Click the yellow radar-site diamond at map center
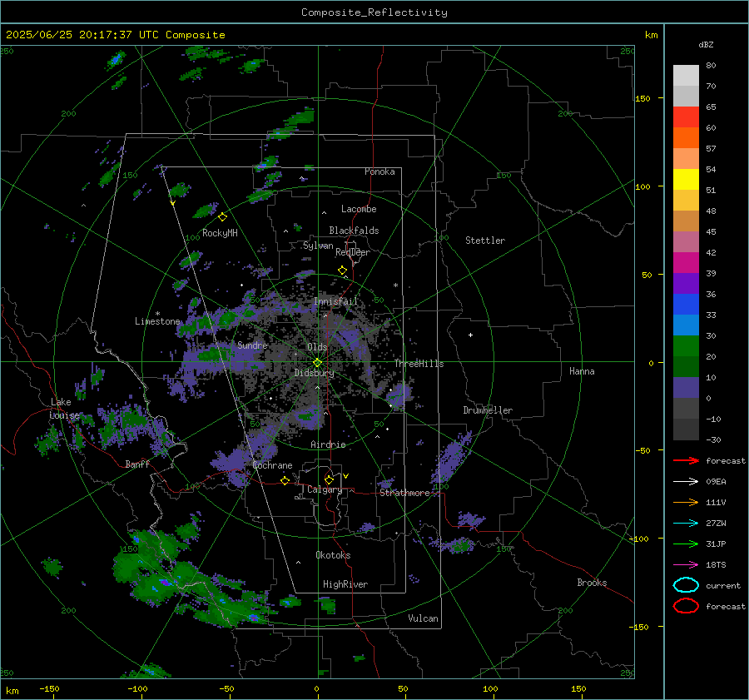Screen dimensions: 749x700 click(318, 363)
